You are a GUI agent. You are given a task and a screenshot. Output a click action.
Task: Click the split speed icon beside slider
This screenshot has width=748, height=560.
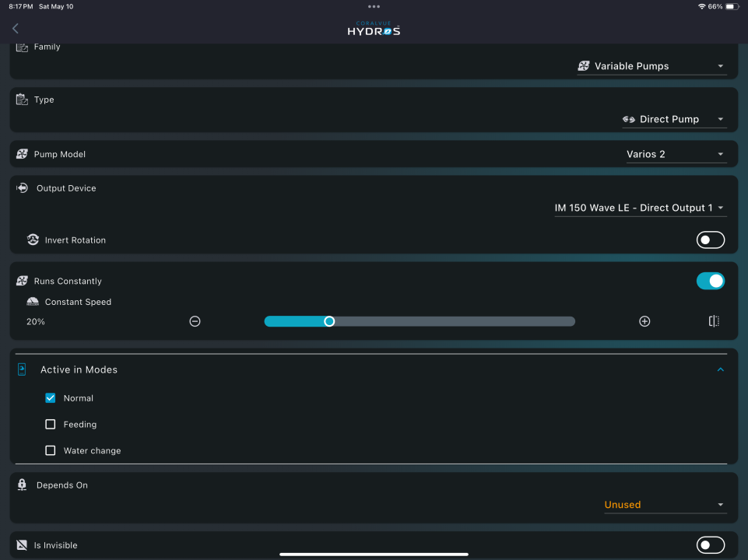click(714, 321)
